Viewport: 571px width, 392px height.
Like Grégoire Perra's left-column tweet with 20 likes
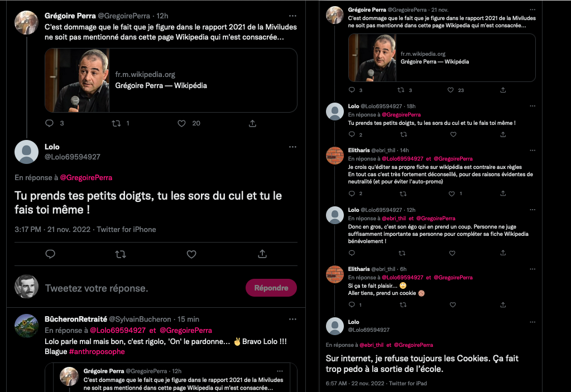pos(181,123)
